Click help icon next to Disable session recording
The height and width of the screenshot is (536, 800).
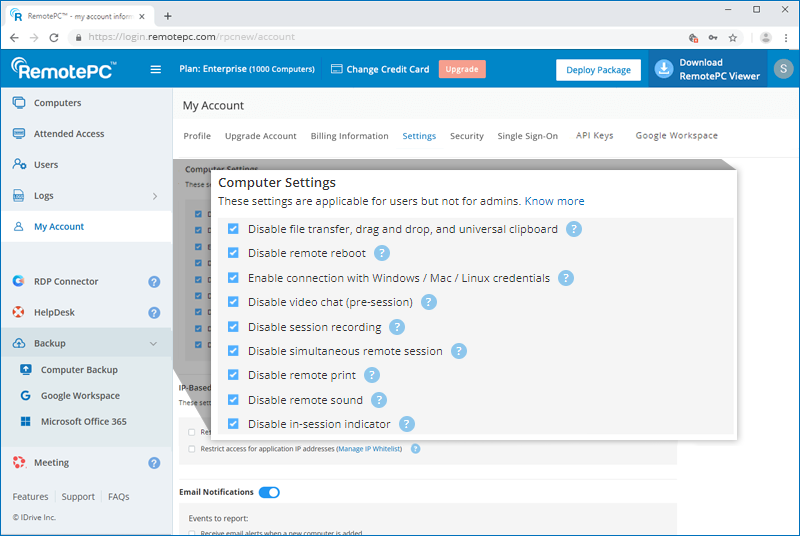(x=397, y=327)
